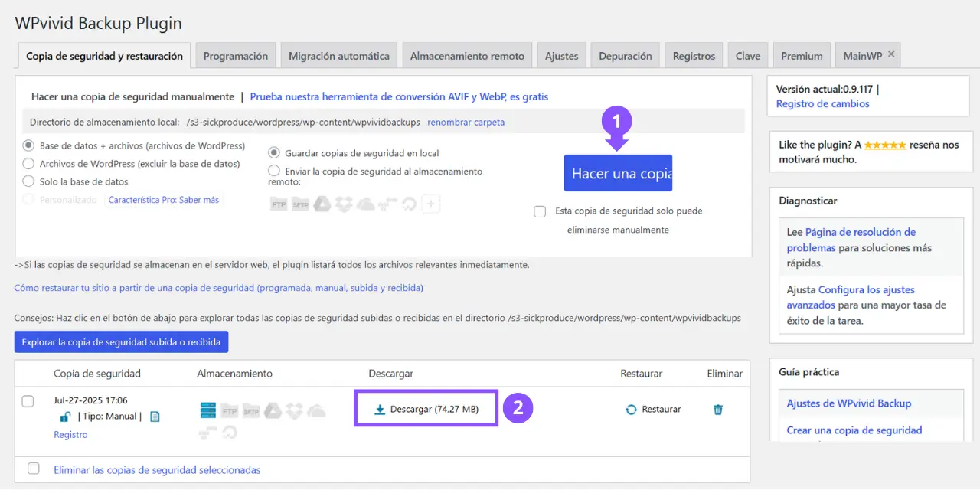Viewport: 980px width, 490px height.
Task: Open the Registro de cambios link
Action: click(822, 104)
